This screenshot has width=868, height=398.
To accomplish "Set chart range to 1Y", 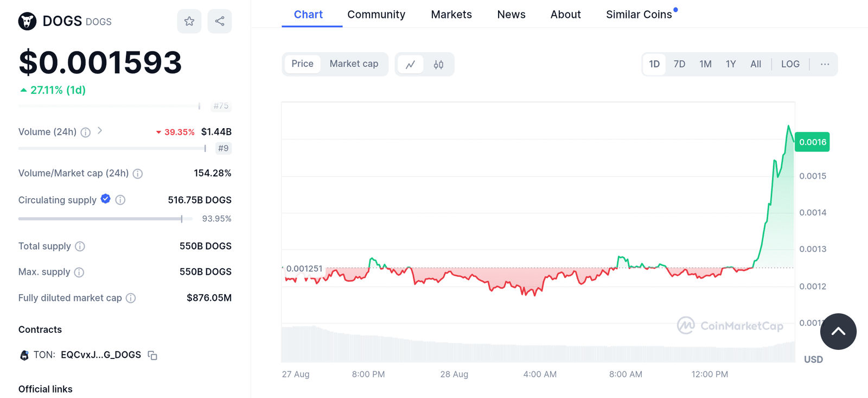I will pos(731,64).
